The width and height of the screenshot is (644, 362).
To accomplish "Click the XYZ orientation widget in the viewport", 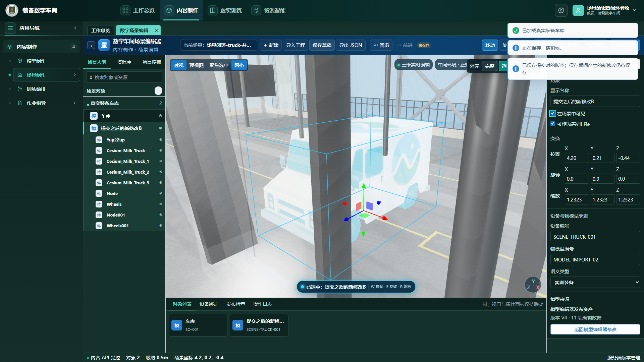I will click(533, 285).
